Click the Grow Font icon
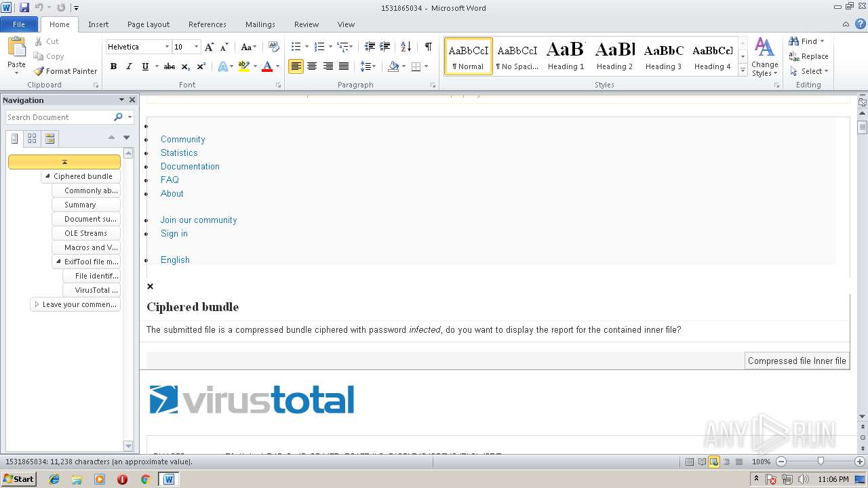This screenshot has width=868, height=488. pyautogui.click(x=210, y=47)
